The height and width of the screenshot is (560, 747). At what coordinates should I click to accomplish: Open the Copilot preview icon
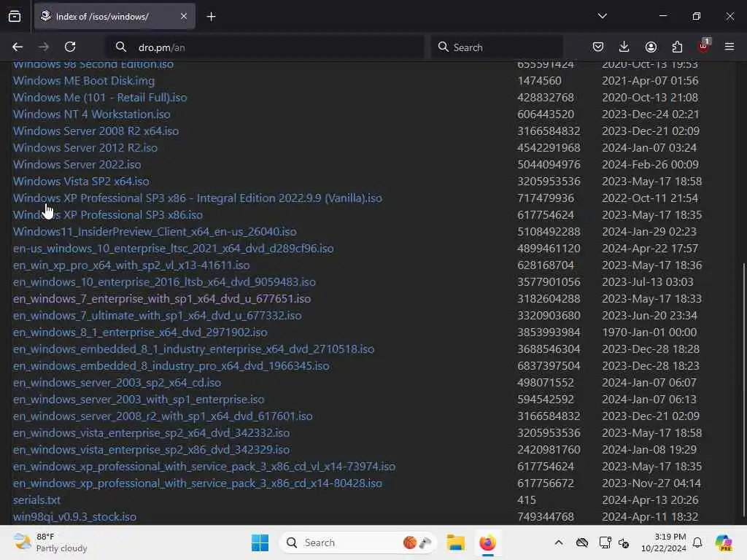click(724, 542)
